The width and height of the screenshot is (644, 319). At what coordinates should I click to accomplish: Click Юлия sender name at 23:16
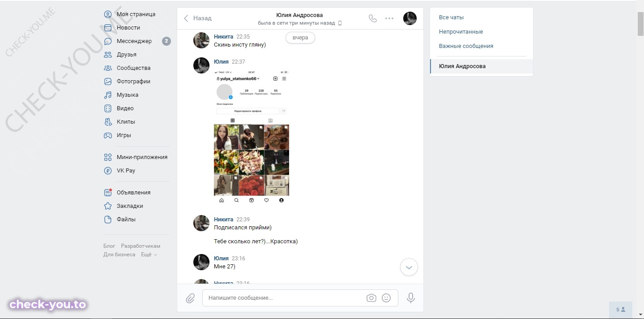pyautogui.click(x=221, y=259)
